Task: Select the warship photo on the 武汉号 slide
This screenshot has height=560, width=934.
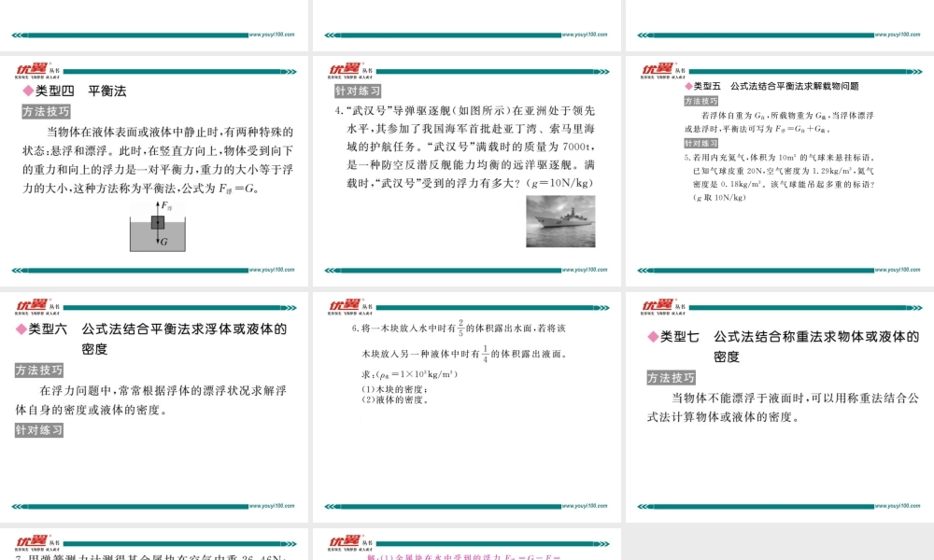Action: 559,223
